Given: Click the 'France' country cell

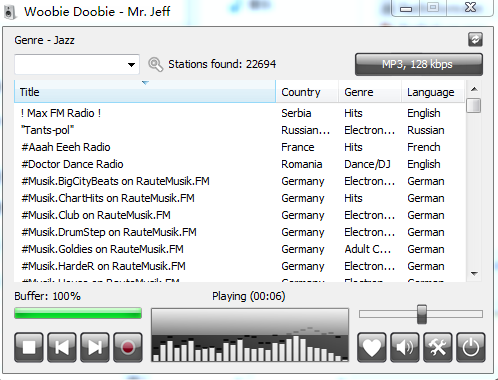Looking at the screenshot, I should click(298, 147).
